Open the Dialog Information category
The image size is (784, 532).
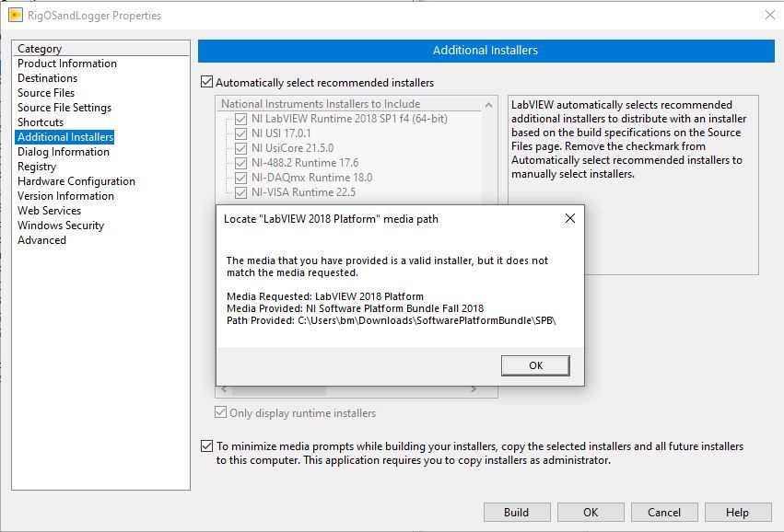tap(64, 152)
